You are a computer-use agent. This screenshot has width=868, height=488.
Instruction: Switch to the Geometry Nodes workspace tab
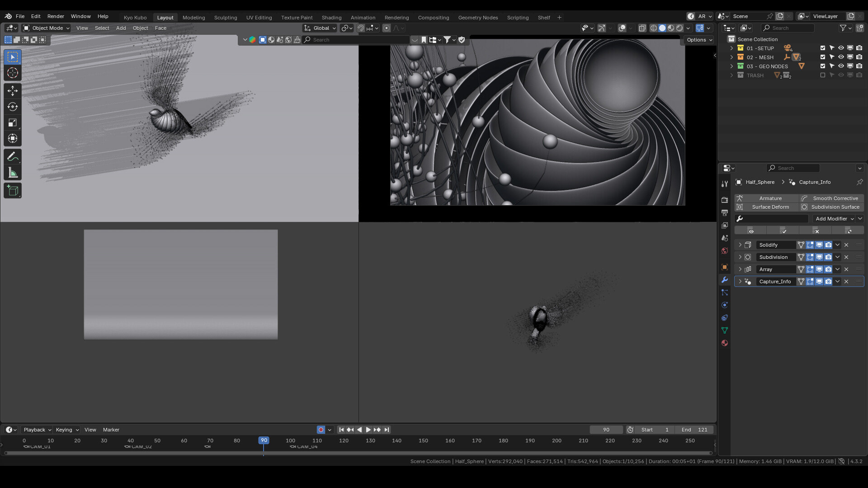(478, 18)
